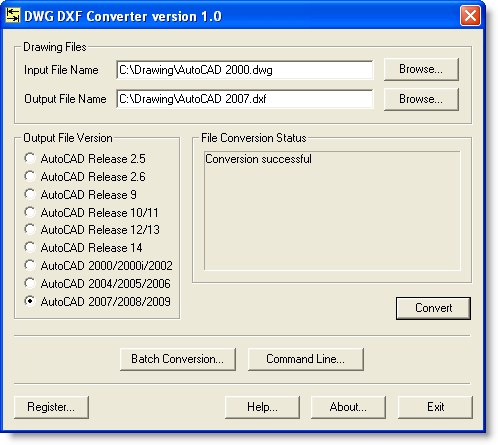
Task: Click the Register button
Action: coord(51,407)
